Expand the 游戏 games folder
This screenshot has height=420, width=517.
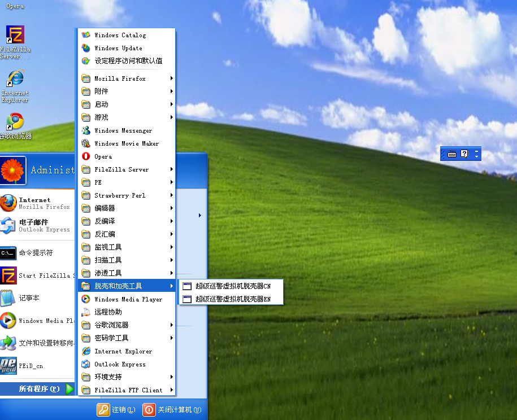[x=127, y=117]
